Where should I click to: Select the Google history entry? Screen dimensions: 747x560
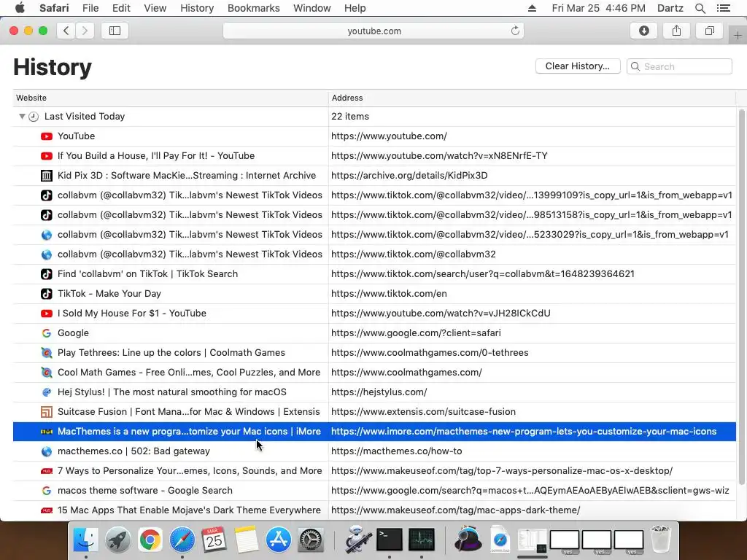tap(374, 332)
